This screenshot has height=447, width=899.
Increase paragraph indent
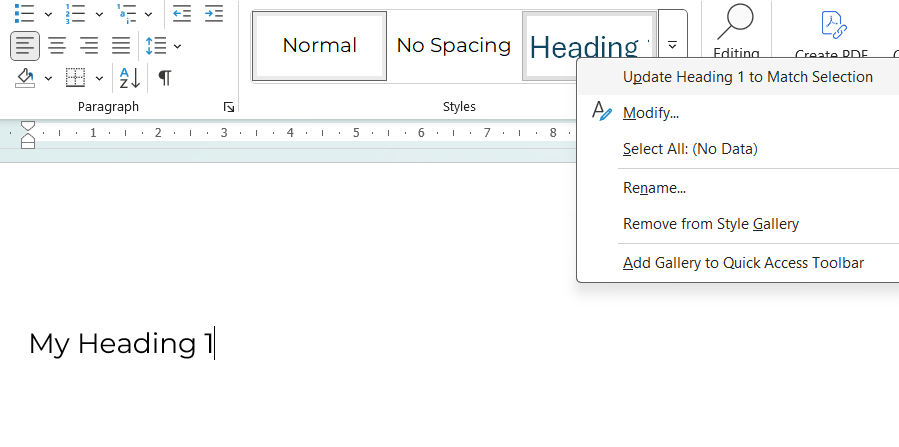214,13
